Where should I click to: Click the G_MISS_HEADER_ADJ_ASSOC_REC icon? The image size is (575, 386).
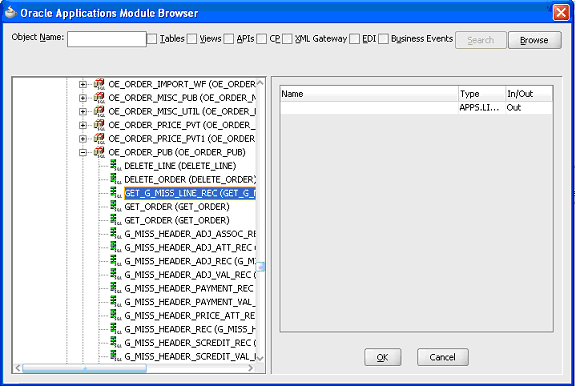(116, 234)
